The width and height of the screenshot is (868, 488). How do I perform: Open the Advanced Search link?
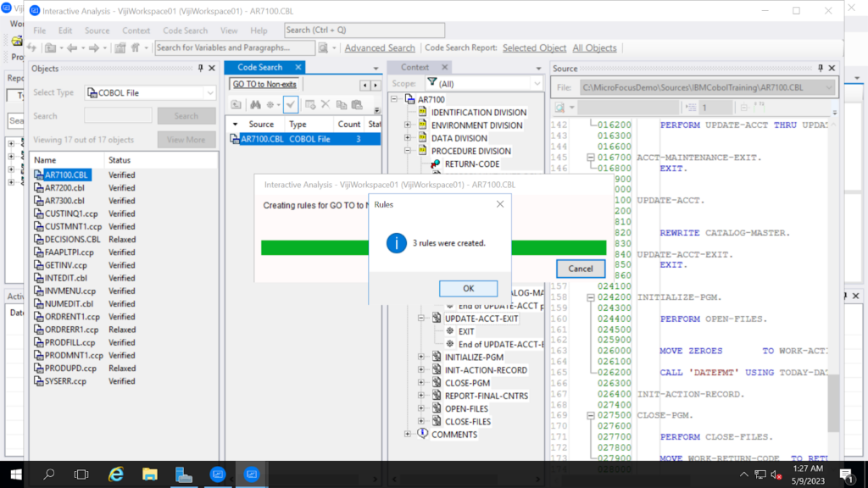[380, 47]
